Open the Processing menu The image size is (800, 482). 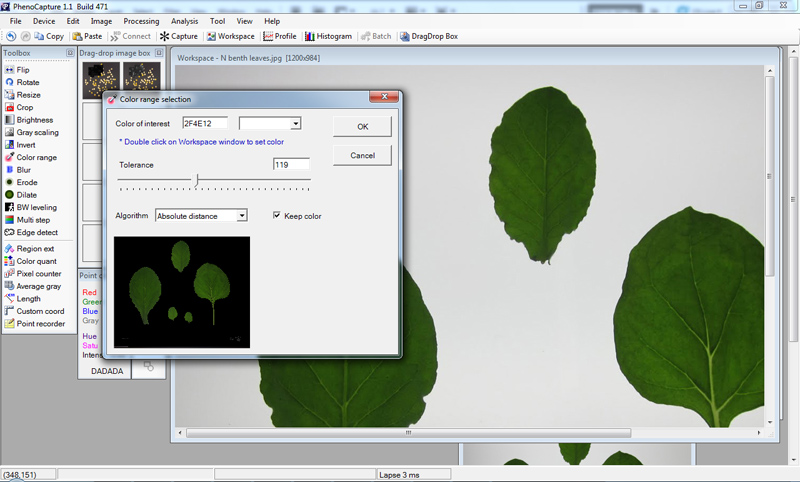pos(141,21)
